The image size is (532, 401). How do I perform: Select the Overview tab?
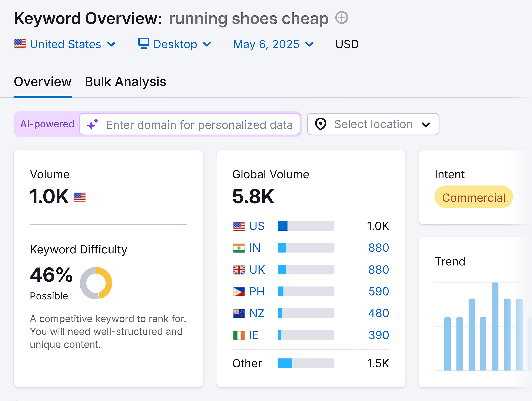pos(43,82)
